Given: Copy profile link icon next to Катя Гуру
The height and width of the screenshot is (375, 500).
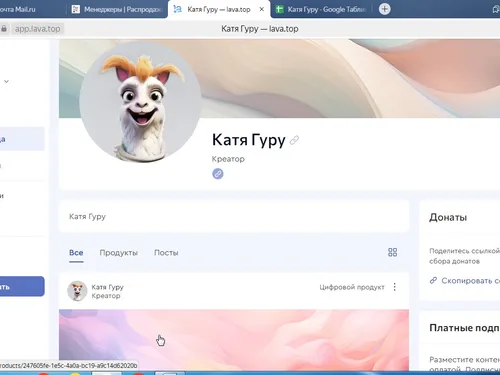Looking at the screenshot, I should coord(294,140).
